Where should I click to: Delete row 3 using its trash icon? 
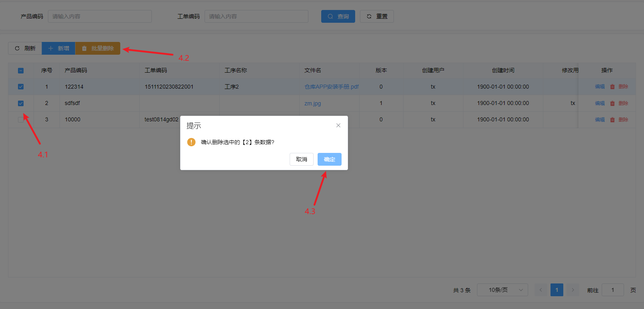click(612, 120)
